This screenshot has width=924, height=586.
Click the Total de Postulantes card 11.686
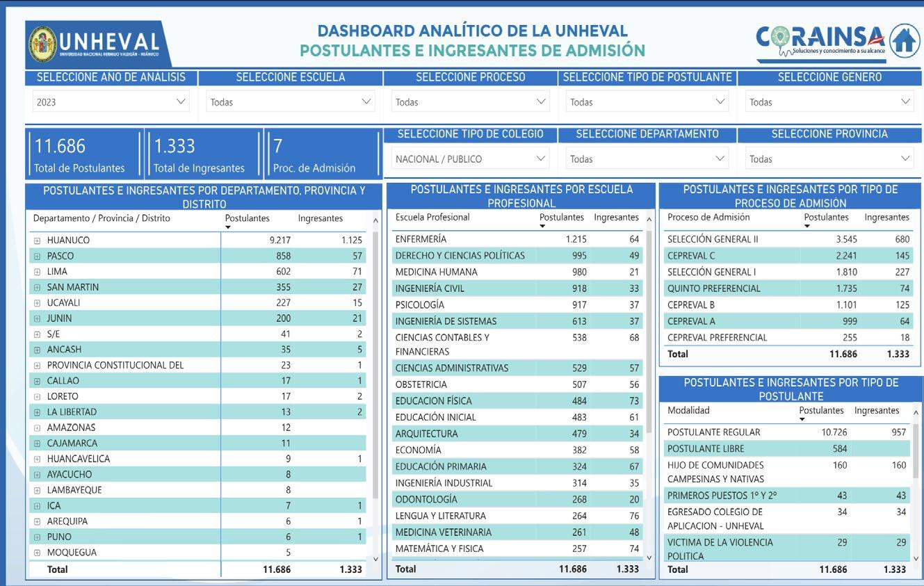click(x=83, y=154)
